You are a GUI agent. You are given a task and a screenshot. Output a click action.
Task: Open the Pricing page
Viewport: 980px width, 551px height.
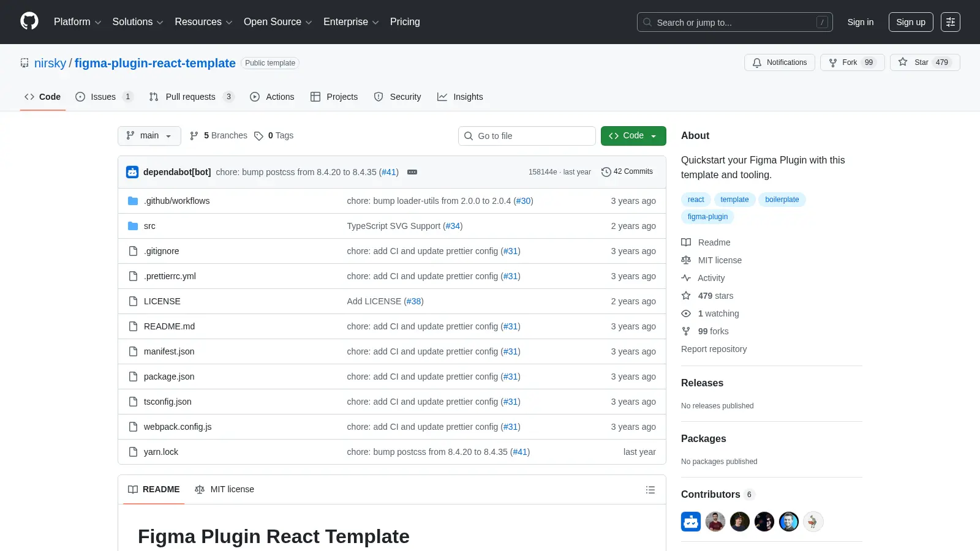(x=405, y=22)
